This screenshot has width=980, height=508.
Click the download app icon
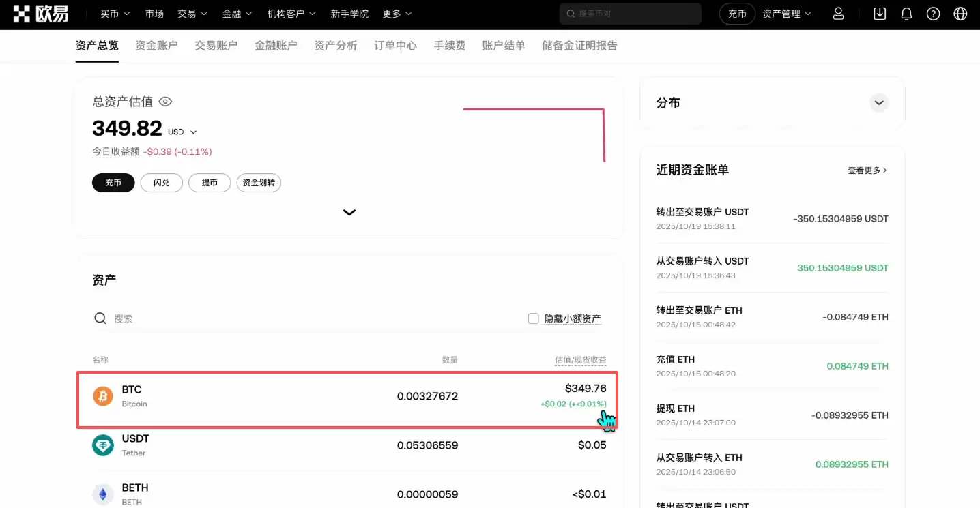pyautogui.click(x=880, y=13)
